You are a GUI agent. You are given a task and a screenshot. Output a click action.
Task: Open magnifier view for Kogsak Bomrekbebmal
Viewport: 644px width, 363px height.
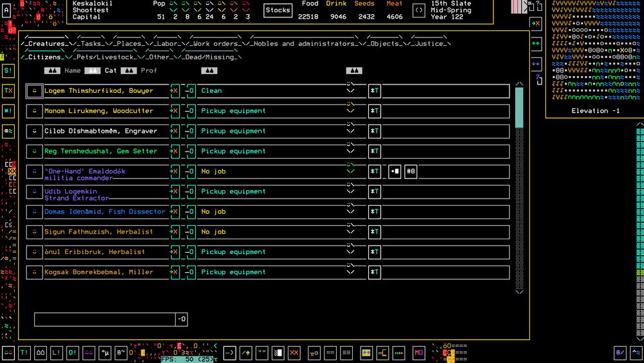[x=191, y=272]
